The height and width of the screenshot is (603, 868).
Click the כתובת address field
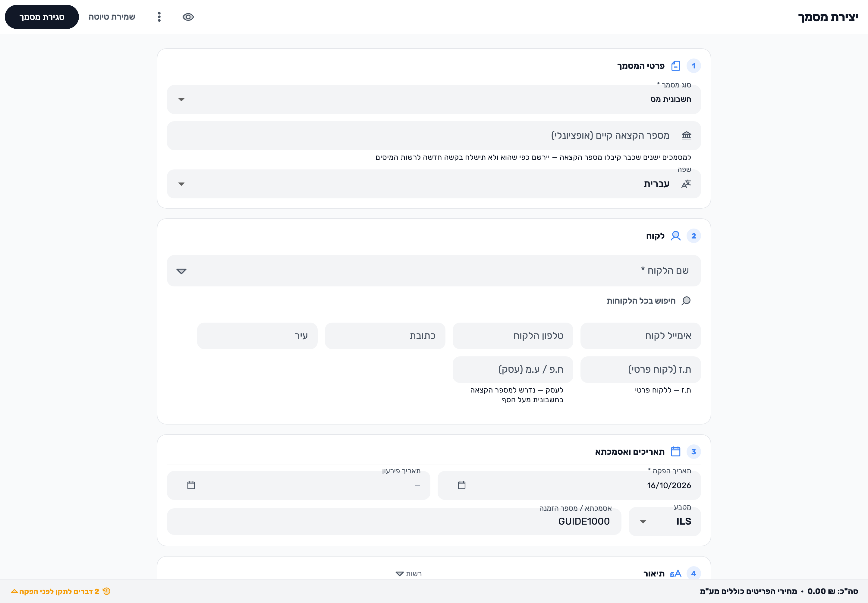tap(385, 336)
